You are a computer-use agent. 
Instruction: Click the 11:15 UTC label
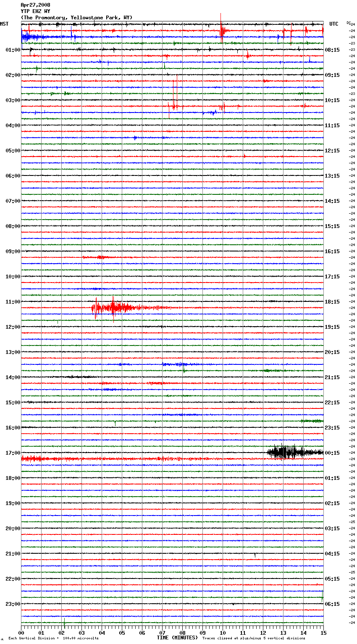tap(332, 126)
